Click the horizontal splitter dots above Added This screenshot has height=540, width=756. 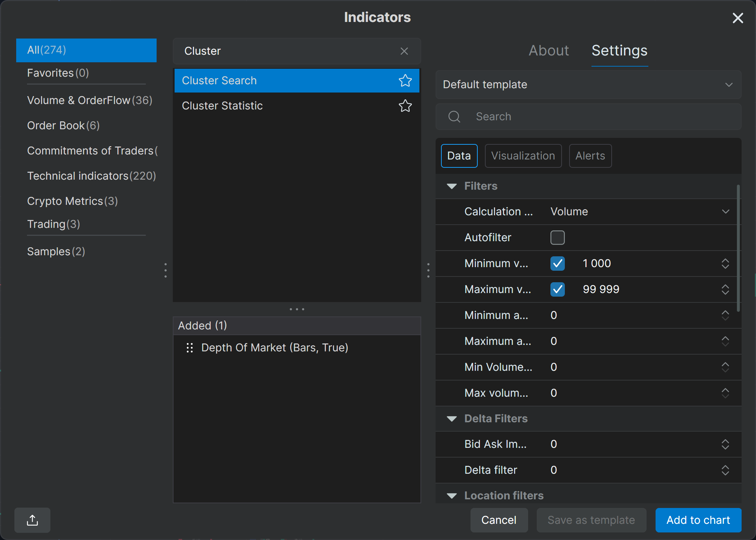point(297,309)
